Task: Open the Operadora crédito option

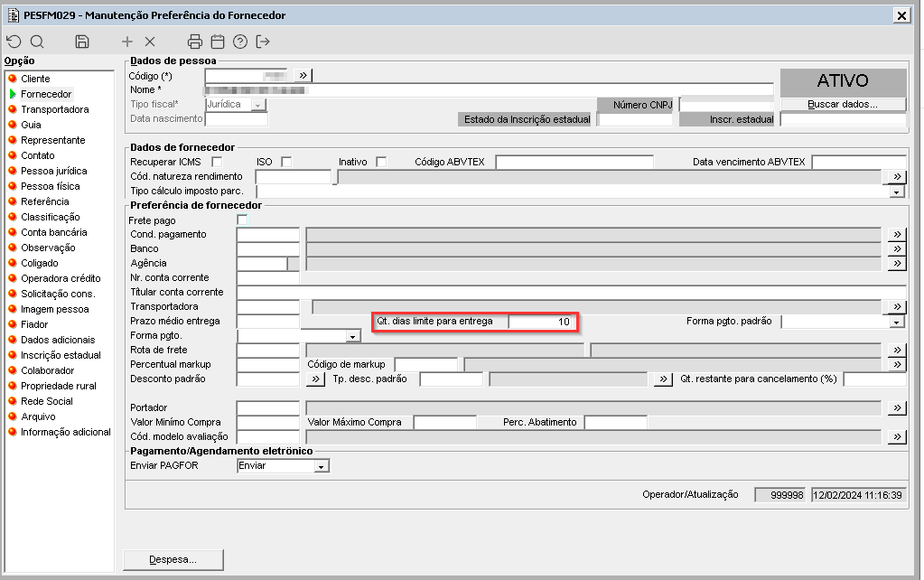Action: (x=61, y=278)
